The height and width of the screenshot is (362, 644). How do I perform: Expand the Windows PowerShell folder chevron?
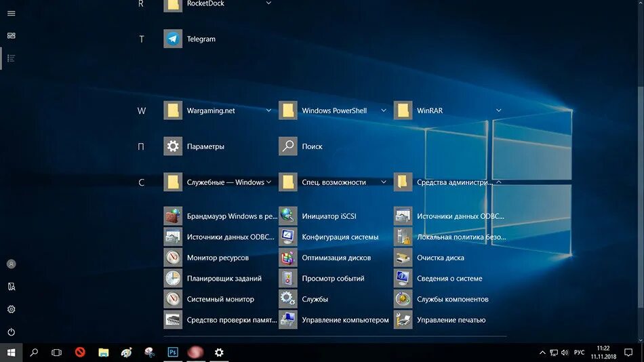(383, 110)
